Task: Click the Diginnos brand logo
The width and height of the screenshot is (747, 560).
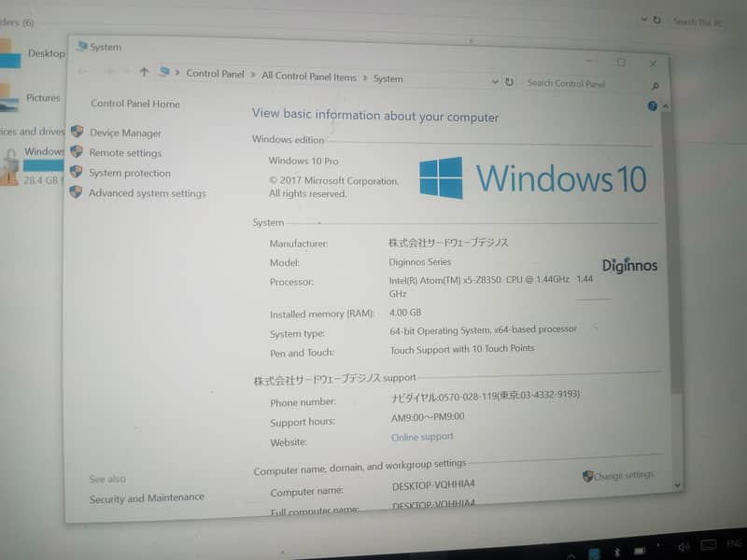Action: click(630, 265)
